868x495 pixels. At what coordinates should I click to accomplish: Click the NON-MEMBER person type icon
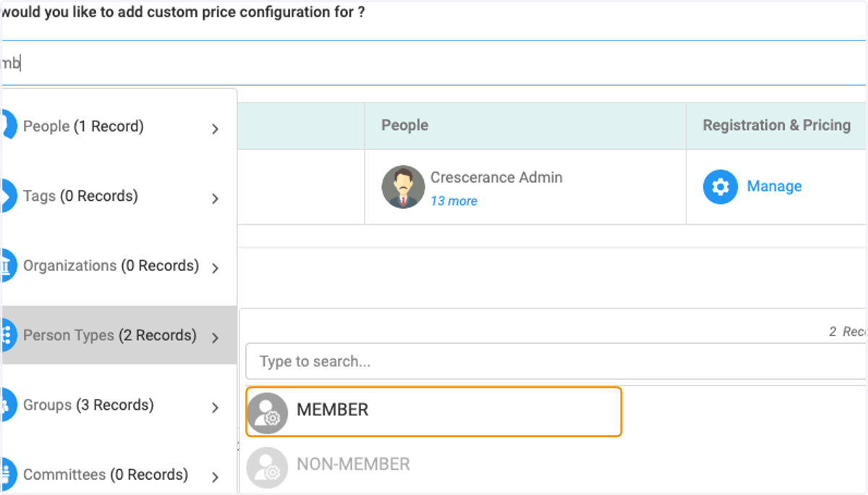coord(268,467)
